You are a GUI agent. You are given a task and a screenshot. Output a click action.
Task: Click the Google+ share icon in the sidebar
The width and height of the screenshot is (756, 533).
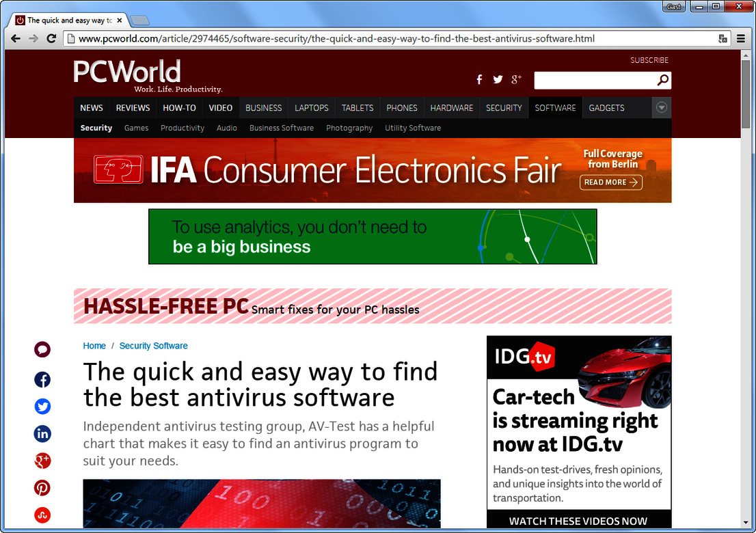[x=42, y=461]
